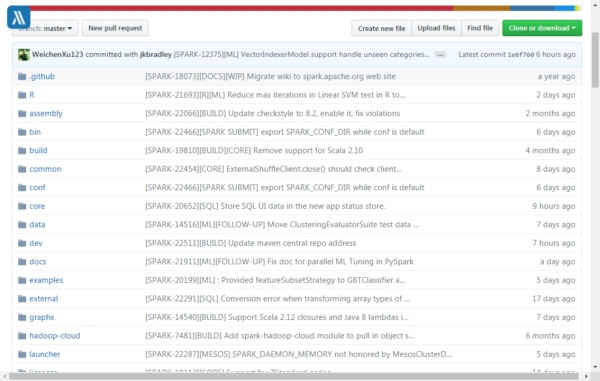Open the R folder link

coord(32,95)
